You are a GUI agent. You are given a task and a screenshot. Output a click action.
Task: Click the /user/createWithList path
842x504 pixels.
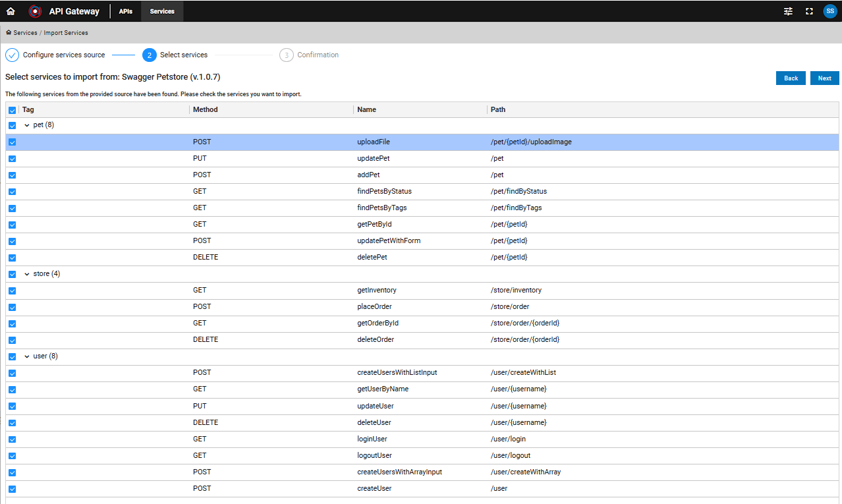(x=523, y=372)
